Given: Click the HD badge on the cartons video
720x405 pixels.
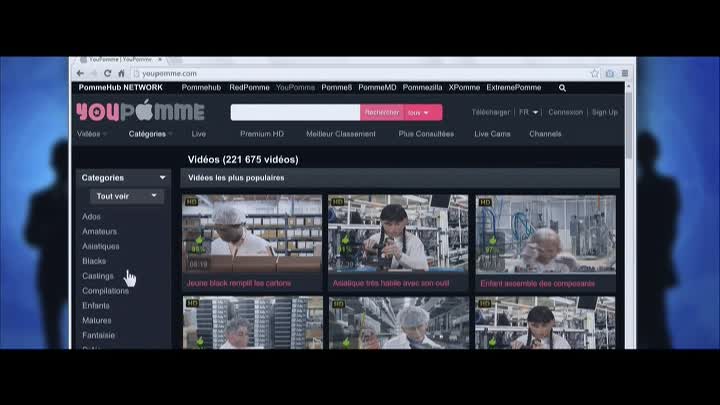Looking at the screenshot, I should pyautogui.click(x=191, y=202).
